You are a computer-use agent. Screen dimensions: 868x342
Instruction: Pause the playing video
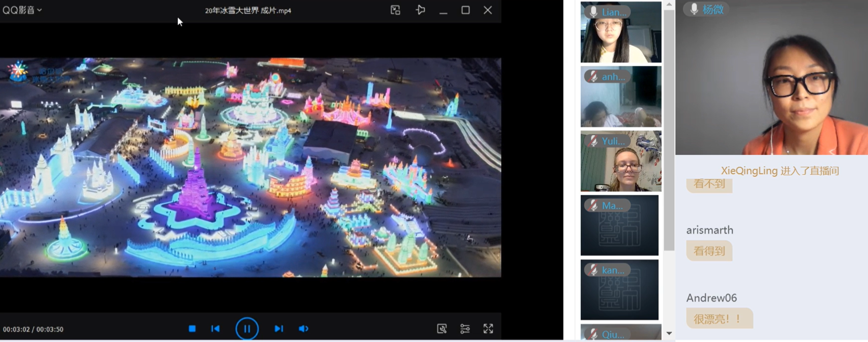[247, 329]
